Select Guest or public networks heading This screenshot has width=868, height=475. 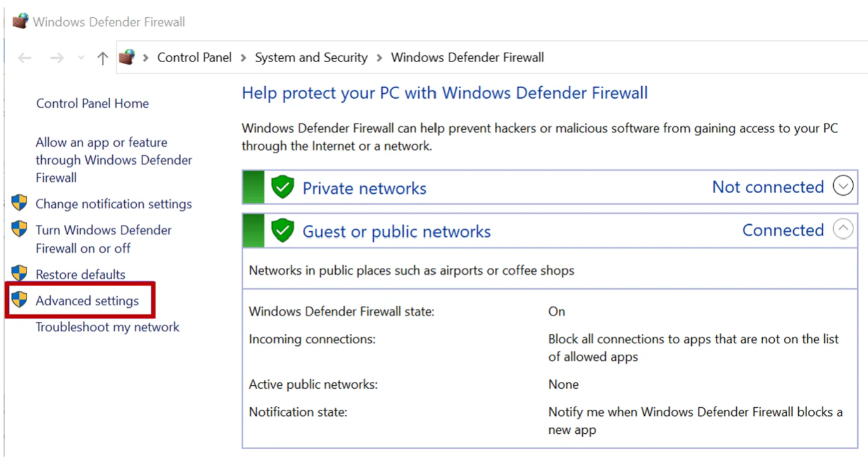397,231
